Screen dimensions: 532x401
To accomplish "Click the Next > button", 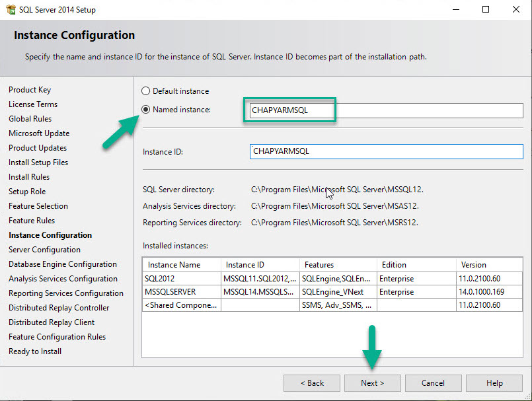I will 372,383.
